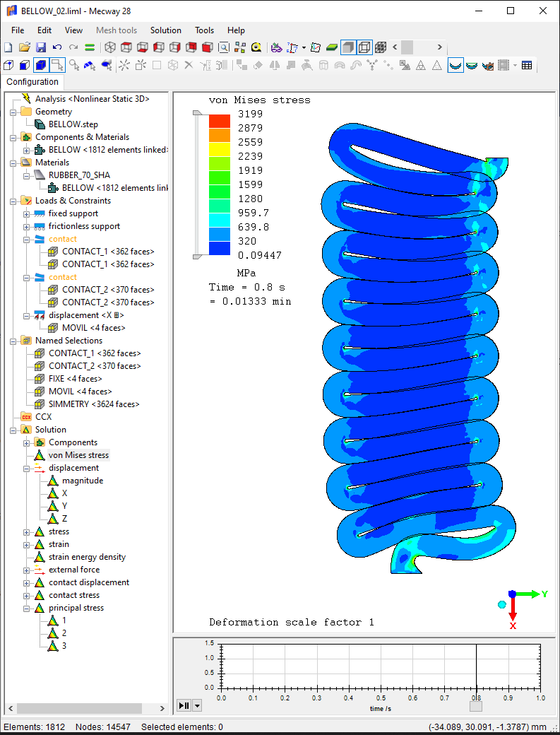Open the Mesh tools menu
The height and width of the screenshot is (735, 560).
117,30
